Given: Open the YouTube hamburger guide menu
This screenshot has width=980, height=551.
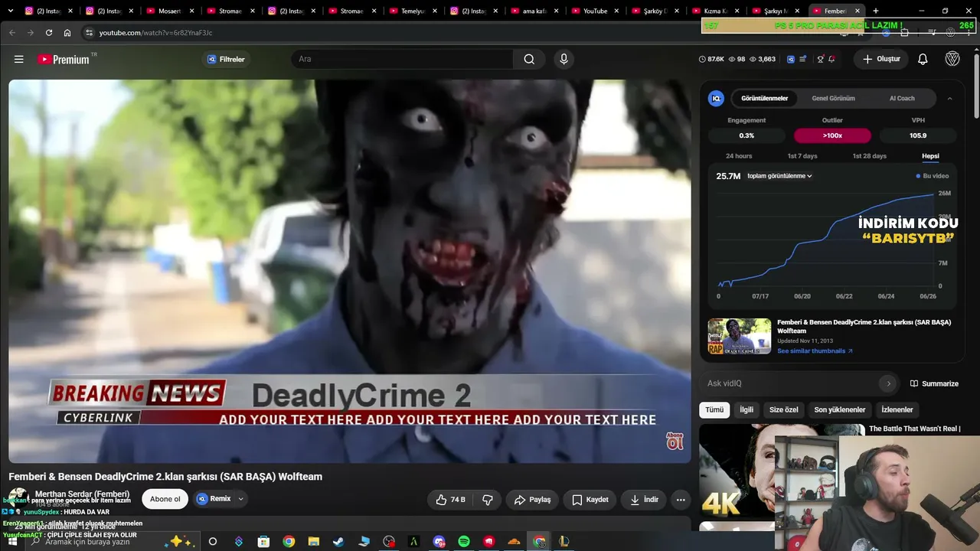Looking at the screenshot, I should tap(19, 59).
